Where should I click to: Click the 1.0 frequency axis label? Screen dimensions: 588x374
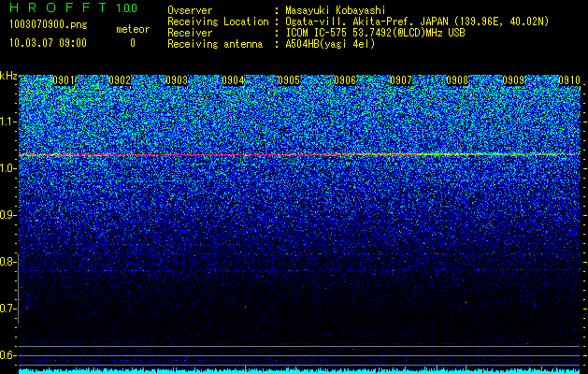click(x=8, y=168)
